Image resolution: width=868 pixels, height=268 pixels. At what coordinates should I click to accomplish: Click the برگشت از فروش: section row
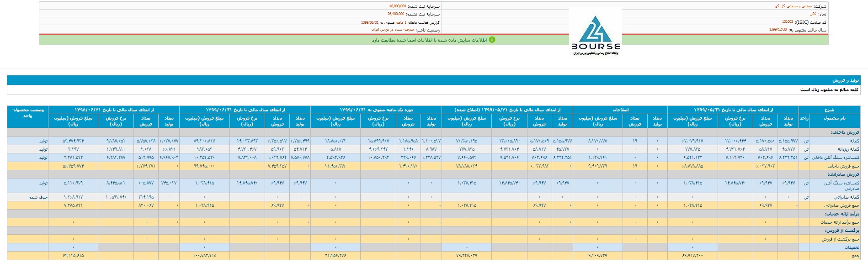pos(433,231)
